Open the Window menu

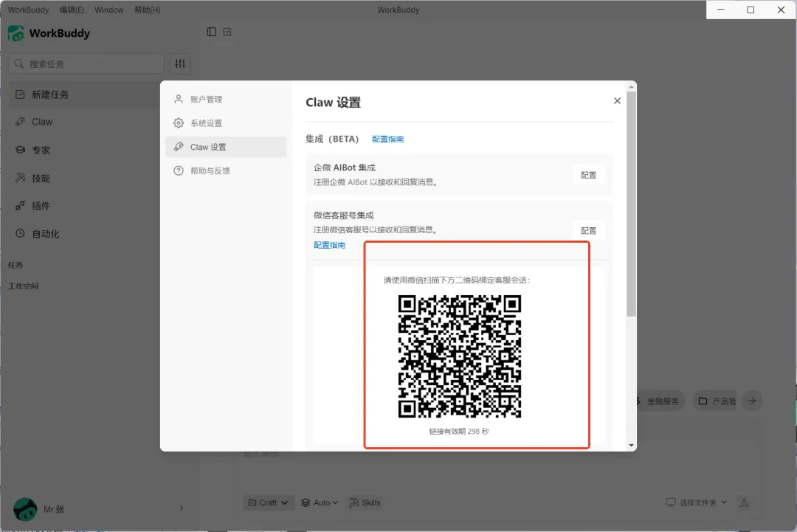click(108, 10)
